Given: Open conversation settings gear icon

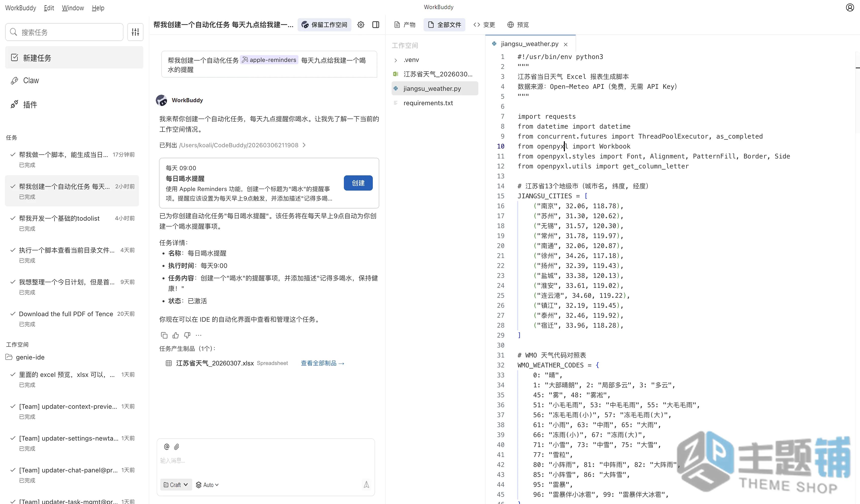Looking at the screenshot, I should coord(361,25).
